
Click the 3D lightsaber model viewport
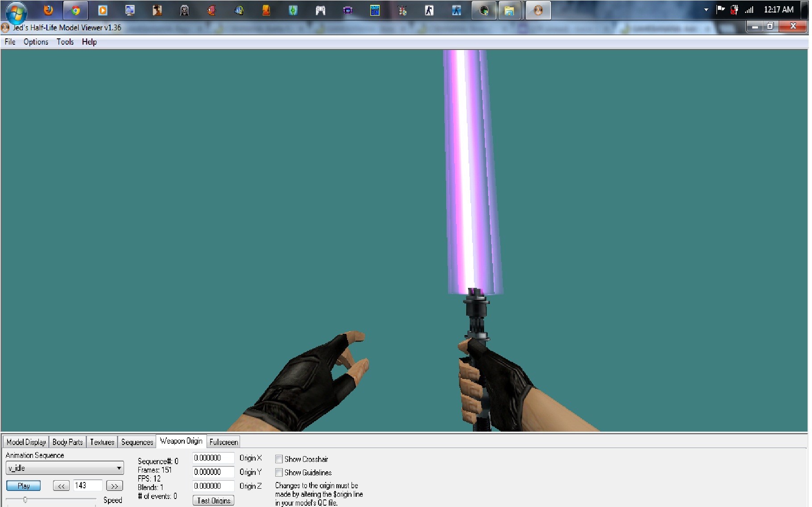tap(404, 240)
